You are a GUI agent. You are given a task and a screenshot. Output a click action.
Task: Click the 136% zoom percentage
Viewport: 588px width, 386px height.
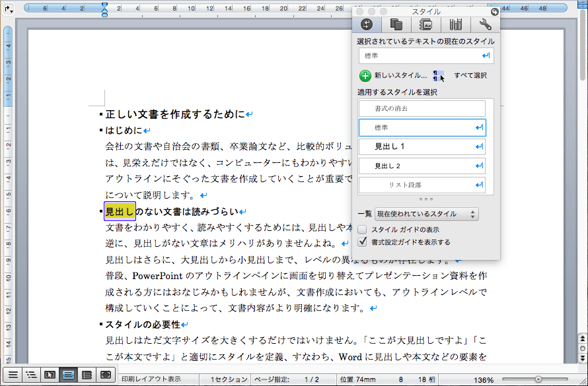click(x=484, y=379)
